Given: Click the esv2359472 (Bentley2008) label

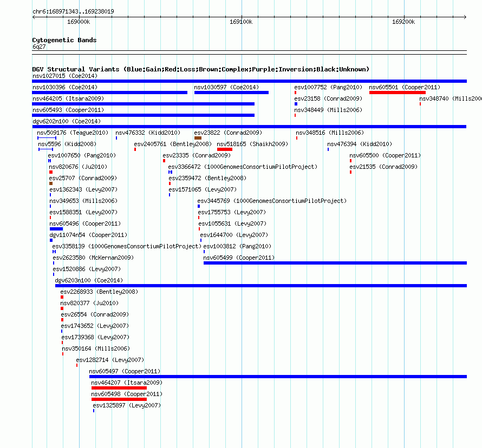Looking at the screenshot, I should pyautogui.click(x=207, y=178).
